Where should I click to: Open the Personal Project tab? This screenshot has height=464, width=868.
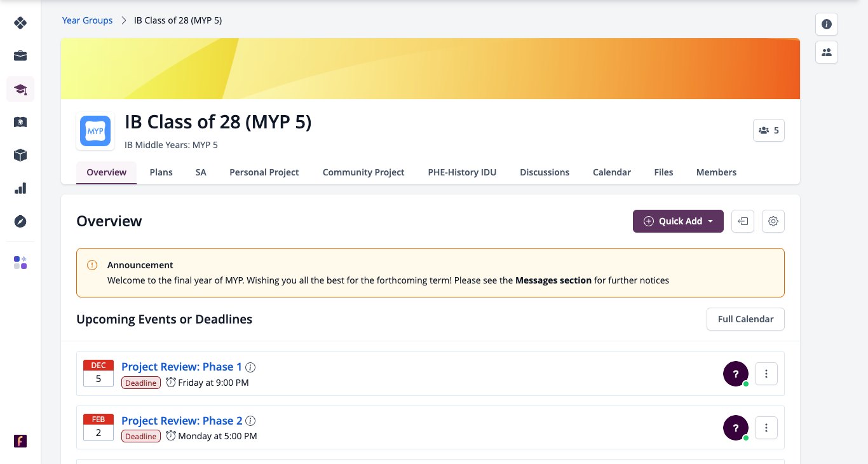(264, 172)
